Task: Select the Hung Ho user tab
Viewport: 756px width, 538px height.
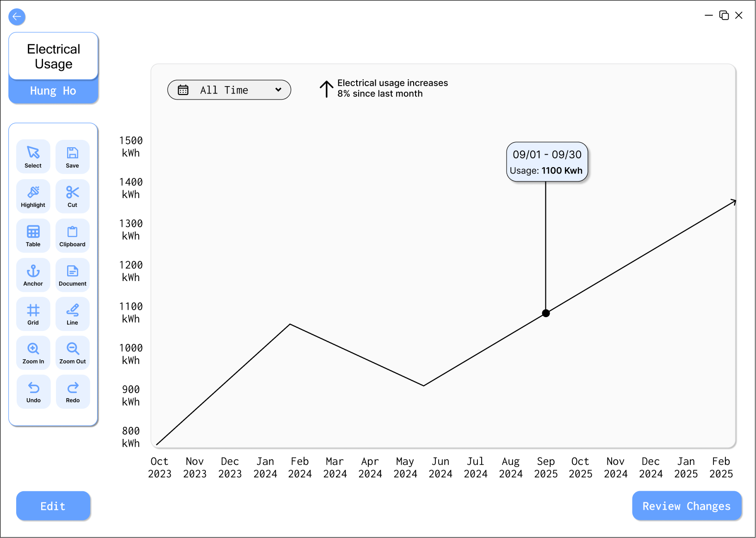Action: click(x=53, y=91)
